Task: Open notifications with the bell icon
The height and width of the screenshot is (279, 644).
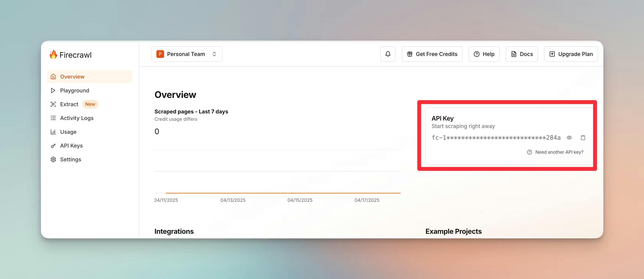Action: [388, 54]
